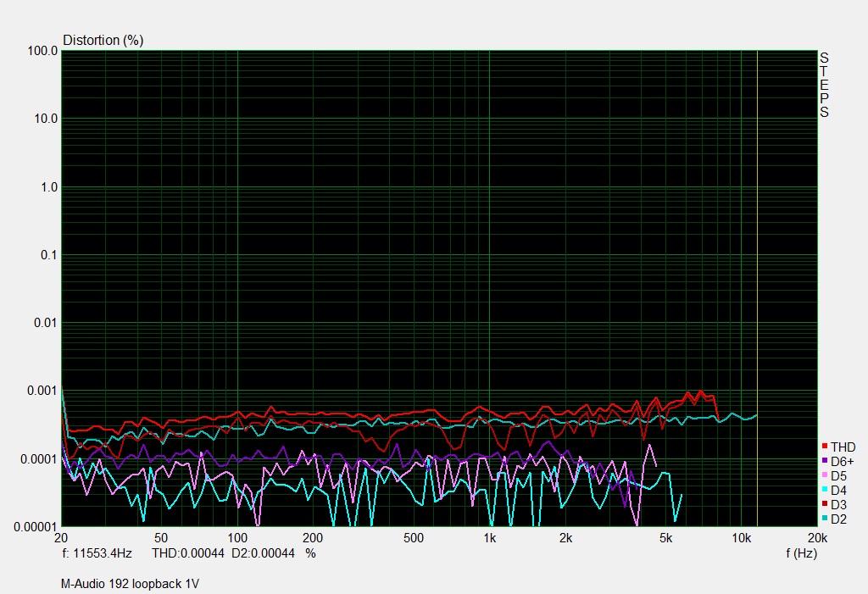Click the f (Hz) axis label

pos(802,553)
